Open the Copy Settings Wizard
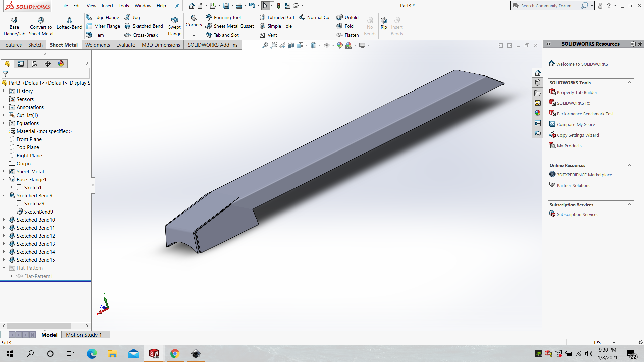This screenshot has width=644, height=362. pyautogui.click(x=578, y=135)
